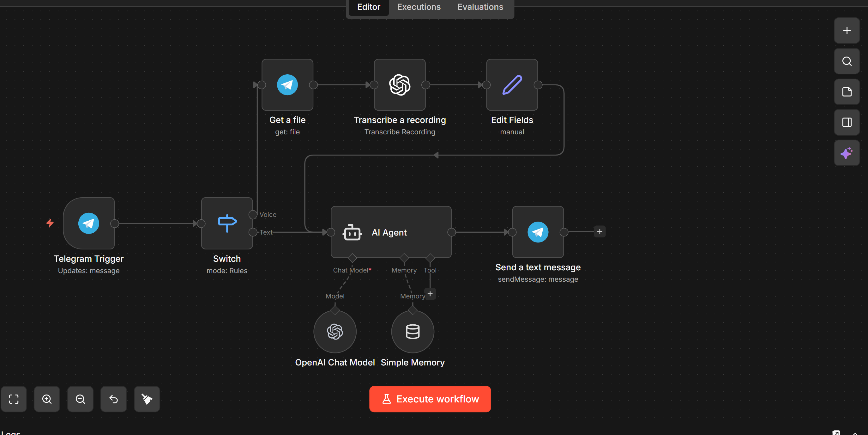
Task: Open the Switch node
Action: click(x=226, y=223)
